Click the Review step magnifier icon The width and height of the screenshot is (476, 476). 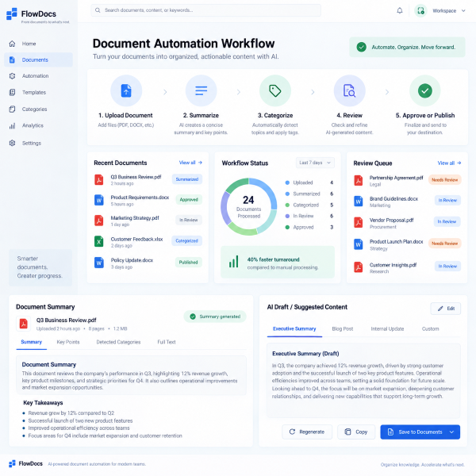[349, 90]
